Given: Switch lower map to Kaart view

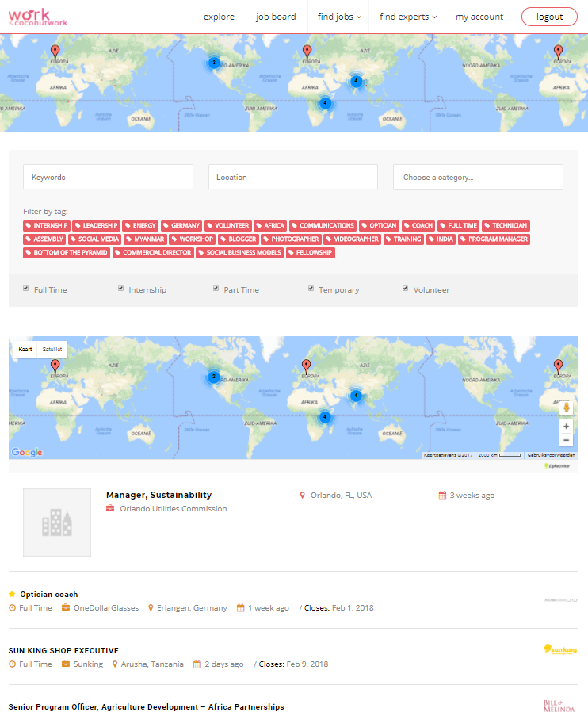Looking at the screenshot, I should point(25,349).
